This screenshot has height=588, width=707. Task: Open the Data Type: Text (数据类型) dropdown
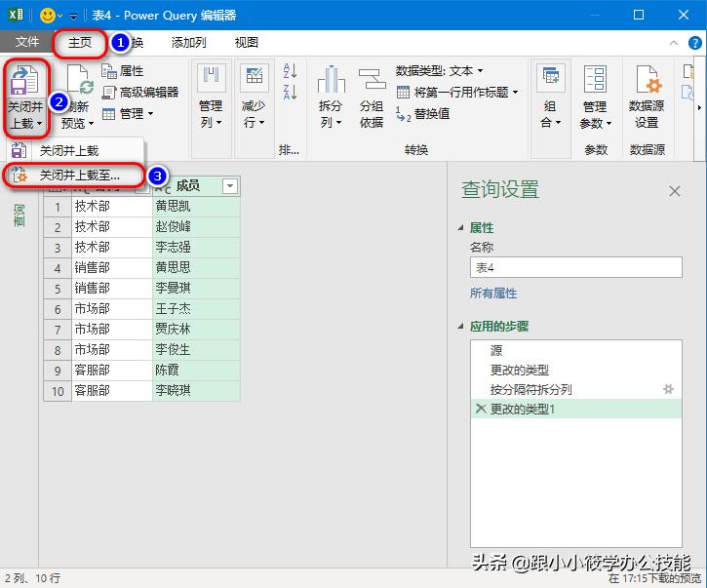tap(439, 71)
